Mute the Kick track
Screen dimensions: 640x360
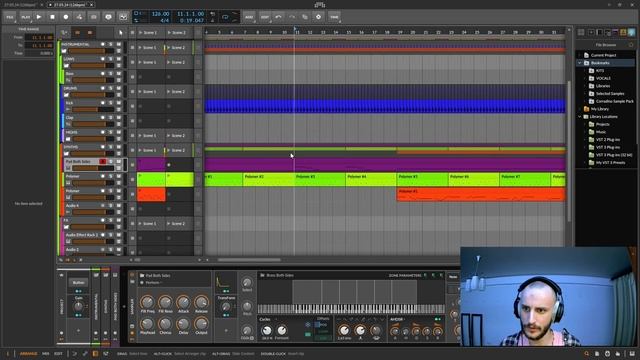[118, 103]
